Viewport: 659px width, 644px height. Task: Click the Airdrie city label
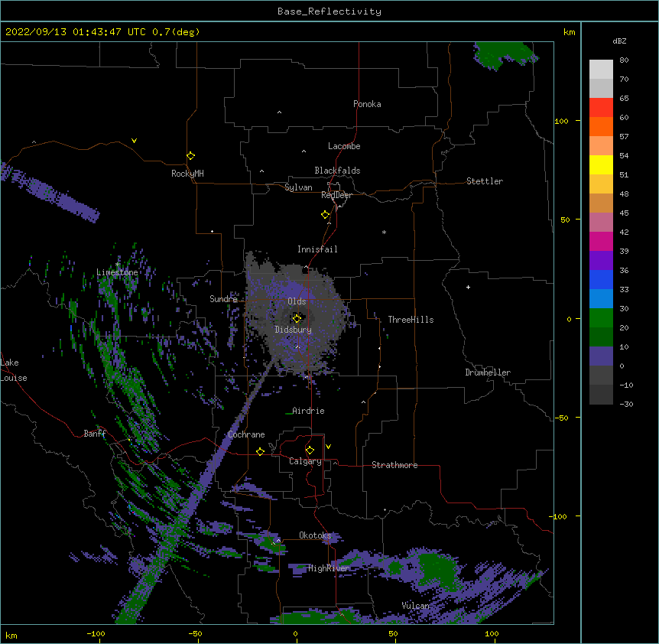click(308, 411)
